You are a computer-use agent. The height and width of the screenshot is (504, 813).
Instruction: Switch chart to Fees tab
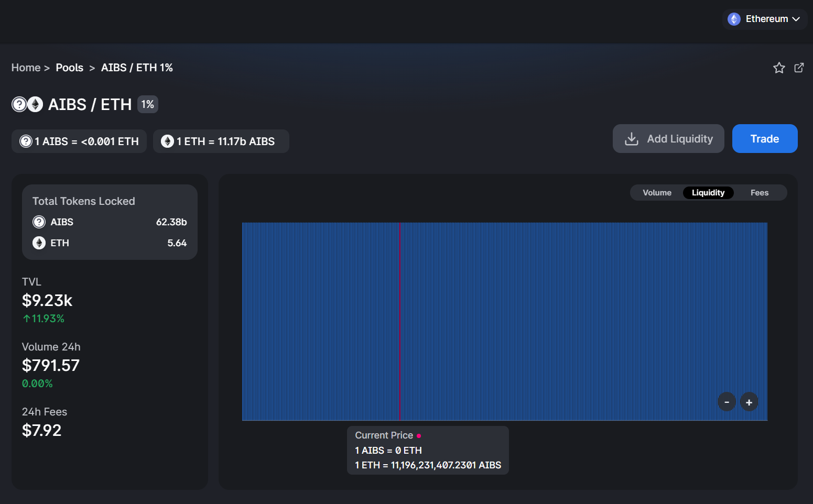[760, 193]
